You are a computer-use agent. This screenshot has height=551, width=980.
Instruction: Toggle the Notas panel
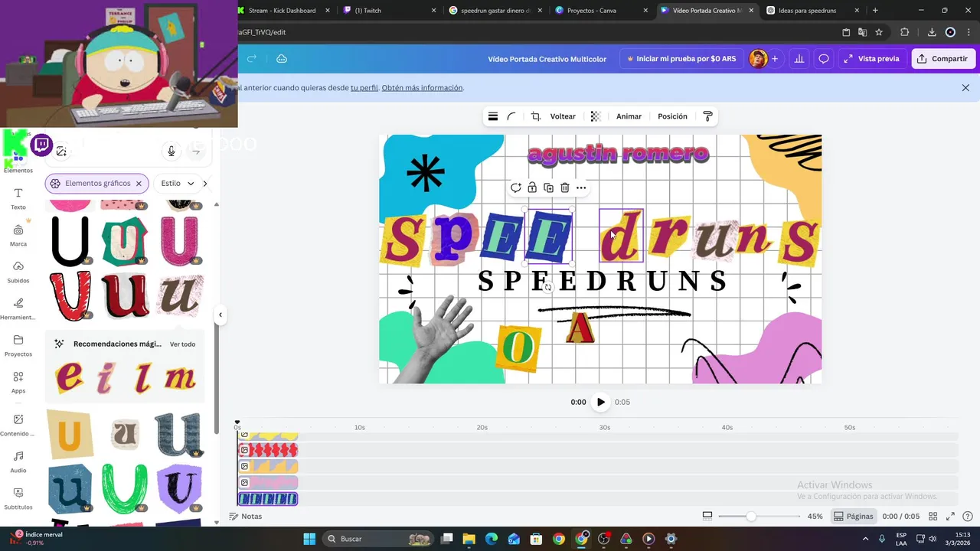pos(246,517)
